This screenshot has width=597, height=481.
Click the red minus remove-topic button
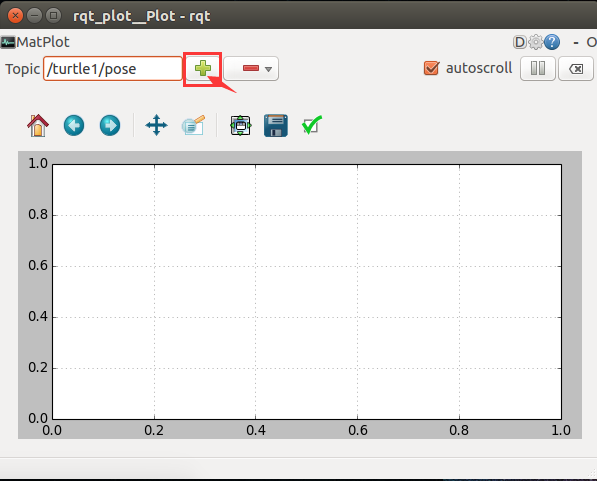click(251, 68)
